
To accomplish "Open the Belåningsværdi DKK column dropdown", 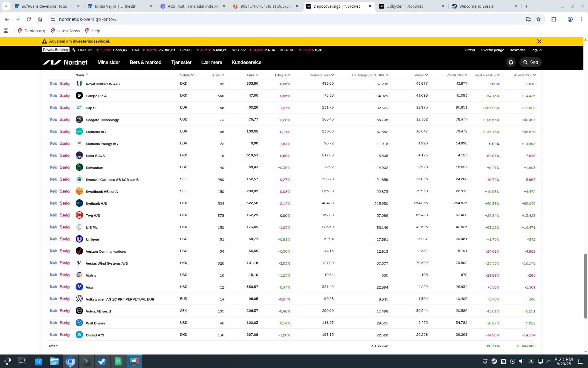I will (370, 75).
